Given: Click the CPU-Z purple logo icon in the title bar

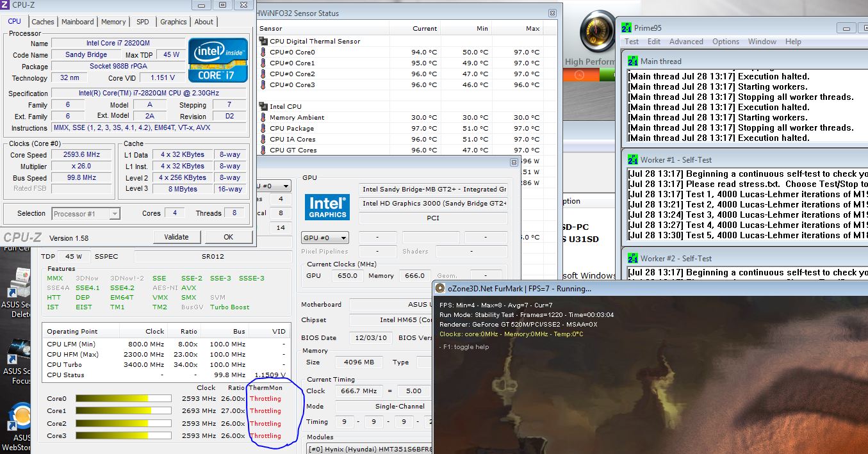Looking at the screenshot, I should click(5, 4).
